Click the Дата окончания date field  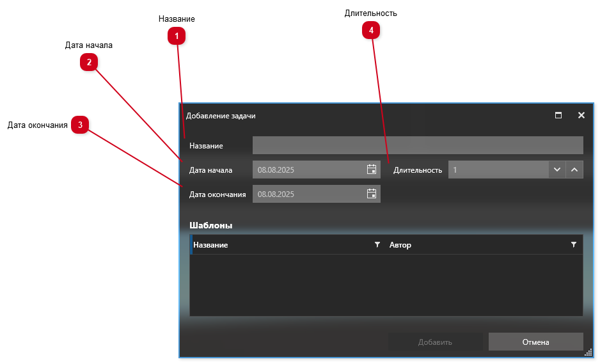tap(308, 194)
